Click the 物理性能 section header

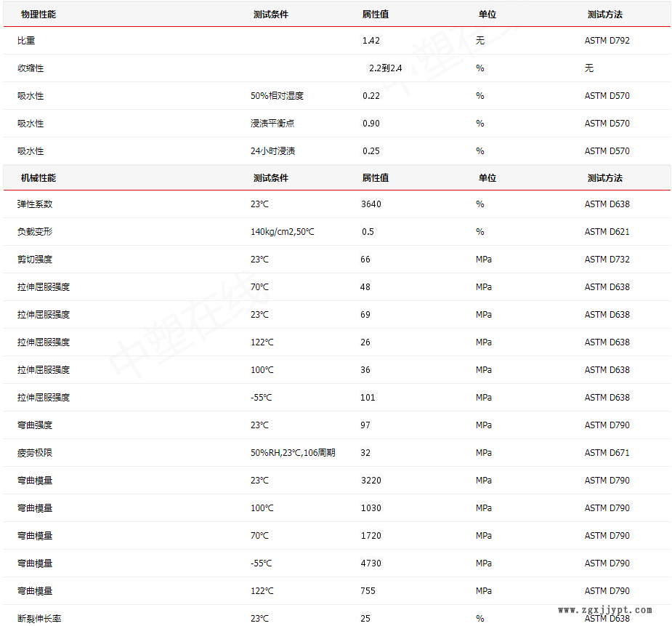[39, 14]
